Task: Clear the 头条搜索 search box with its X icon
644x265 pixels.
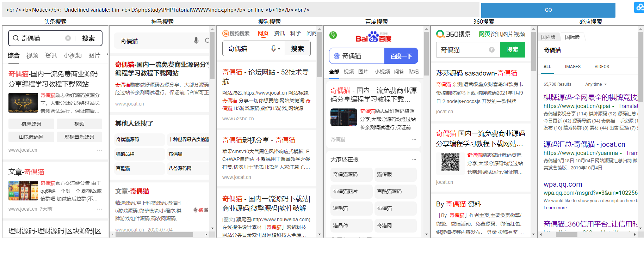Action: pyautogui.click(x=68, y=38)
